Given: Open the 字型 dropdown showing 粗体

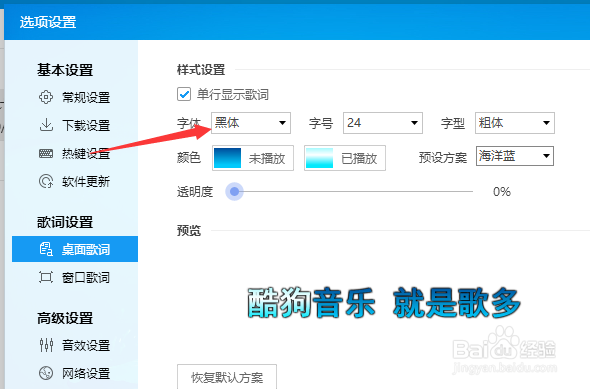Looking at the screenshot, I should click(515, 123).
